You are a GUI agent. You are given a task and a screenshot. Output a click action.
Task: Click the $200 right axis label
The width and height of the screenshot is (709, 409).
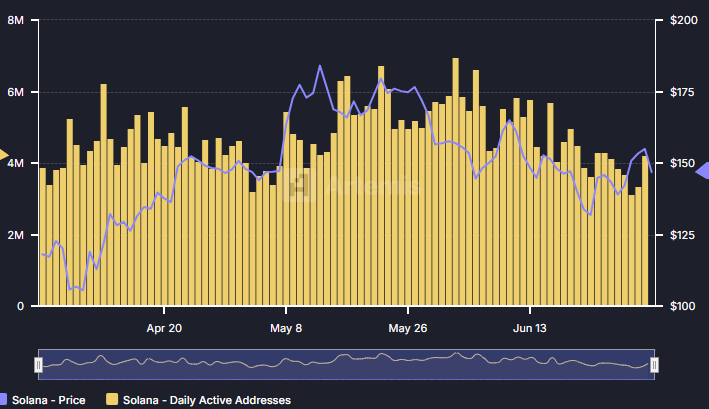pos(683,20)
